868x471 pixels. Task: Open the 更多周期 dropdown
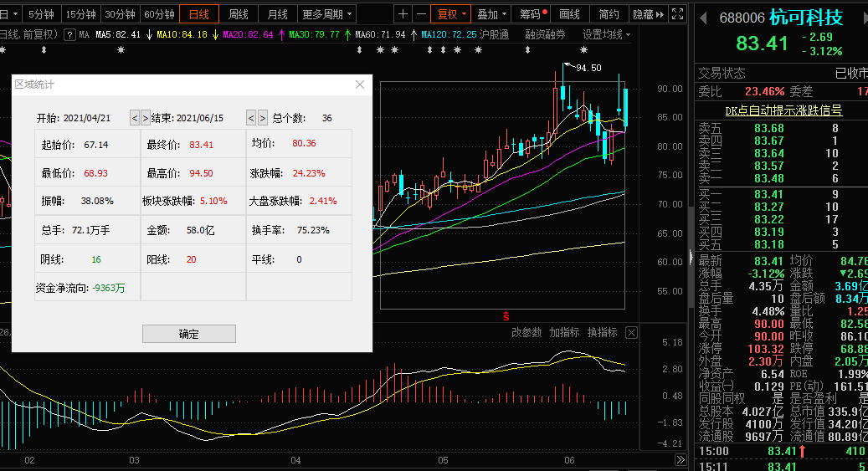[x=326, y=14]
